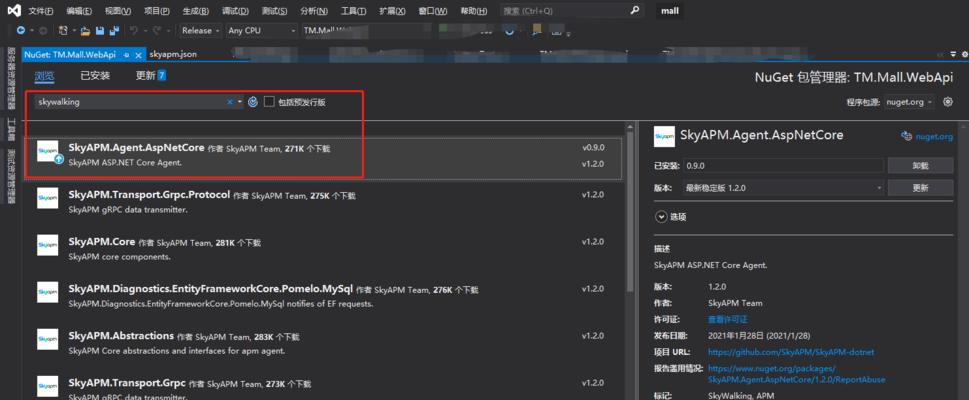Screen dimensions: 969x400
Task: Open the back navigation history dropdown arrow
Action: [x=33, y=30]
